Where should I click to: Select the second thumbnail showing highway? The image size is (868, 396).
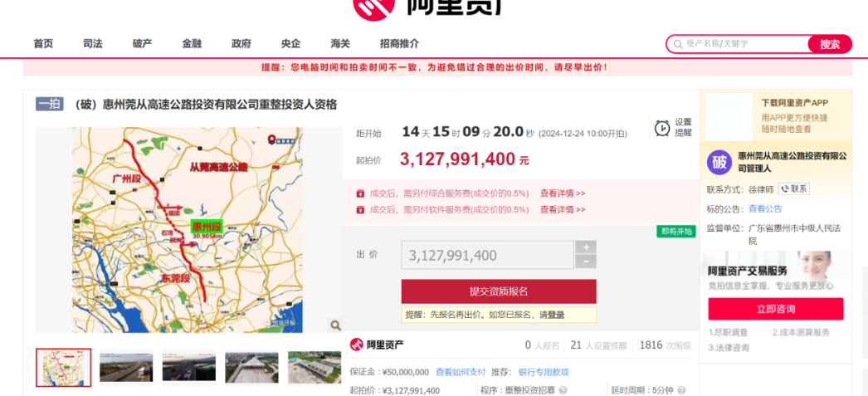pos(126,367)
